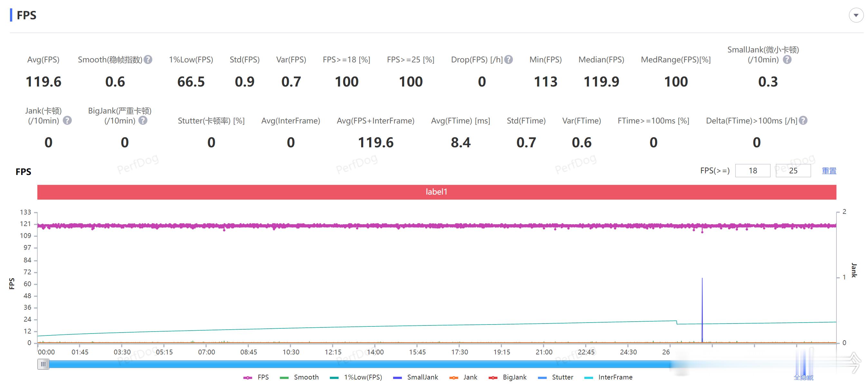Screen dimensions: 868x384
Task: Click the BigJank legend marker icon
Action: (x=493, y=378)
